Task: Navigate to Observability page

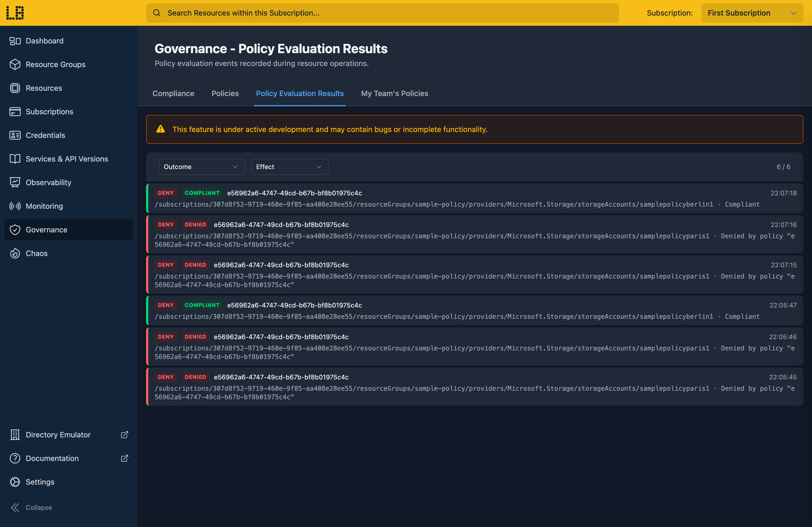Action: [68, 182]
